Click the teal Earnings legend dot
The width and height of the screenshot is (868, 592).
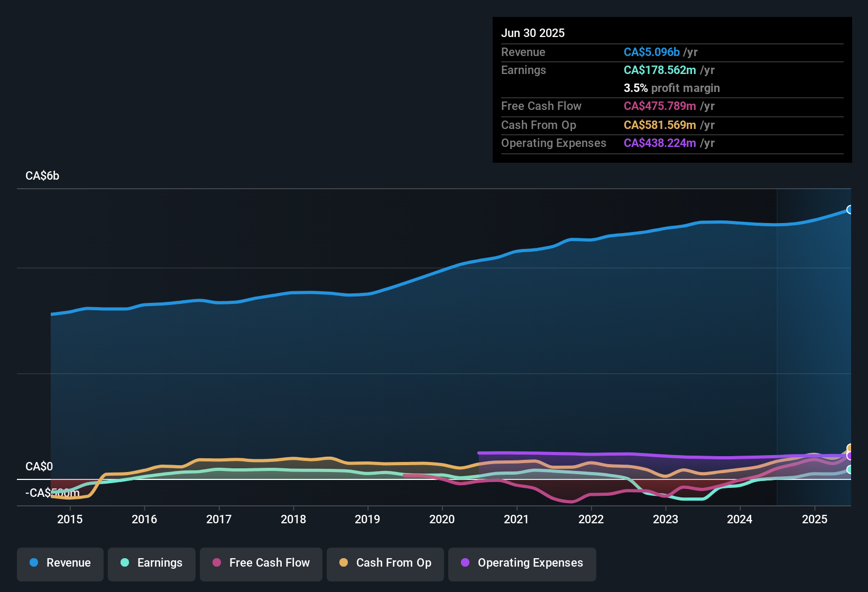point(125,563)
